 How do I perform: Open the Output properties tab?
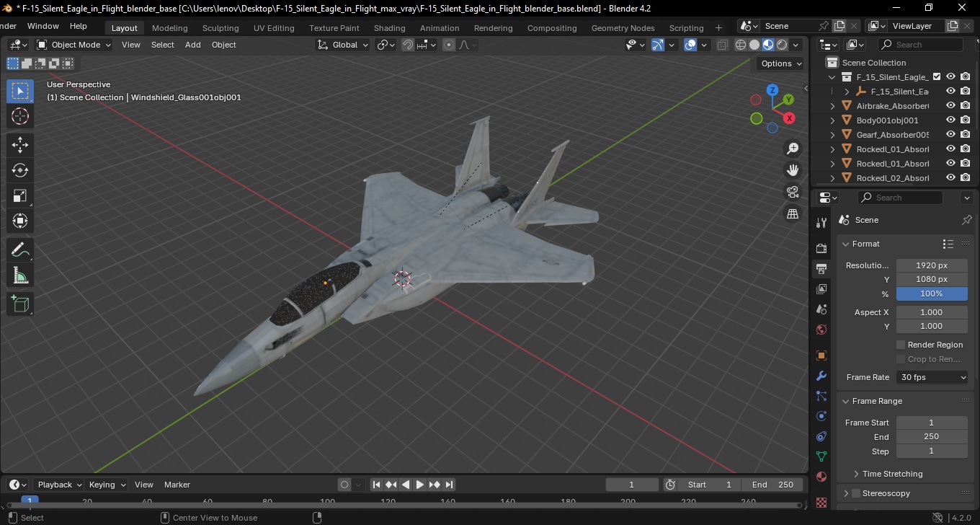point(821,269)
